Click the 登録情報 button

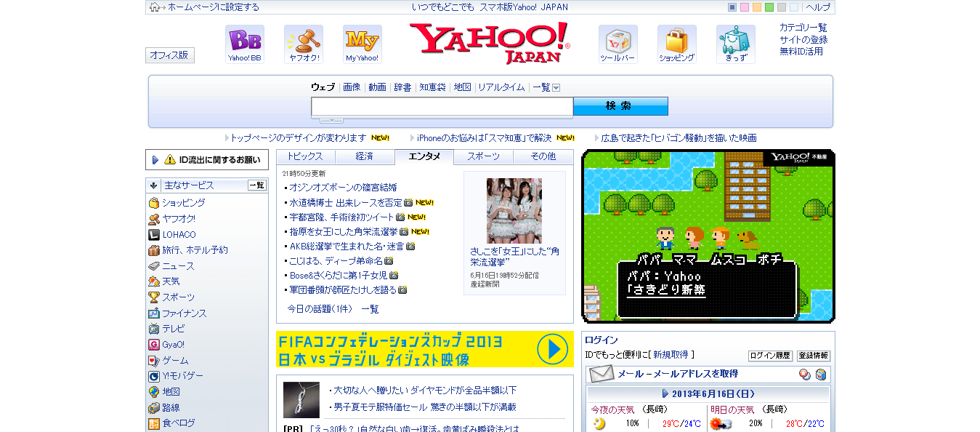(814, 356)
